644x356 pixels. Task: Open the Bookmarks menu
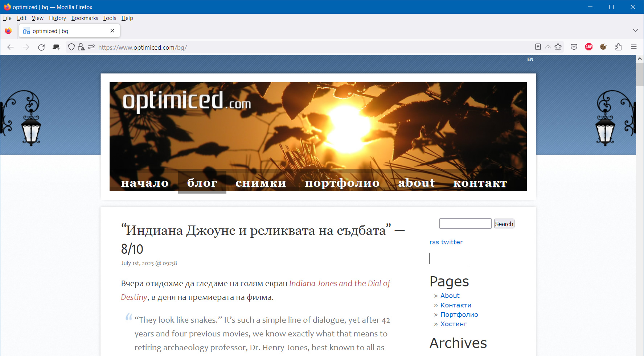point(85,18)
